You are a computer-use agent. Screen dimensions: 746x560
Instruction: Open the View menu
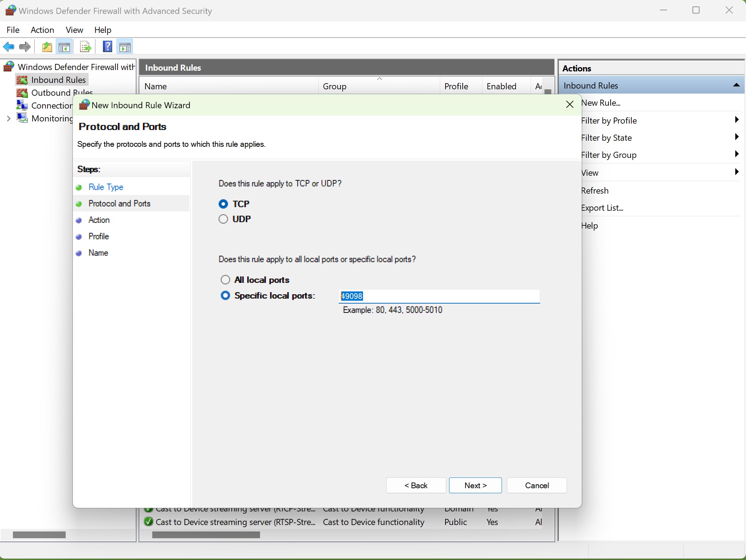pos(74,30)
